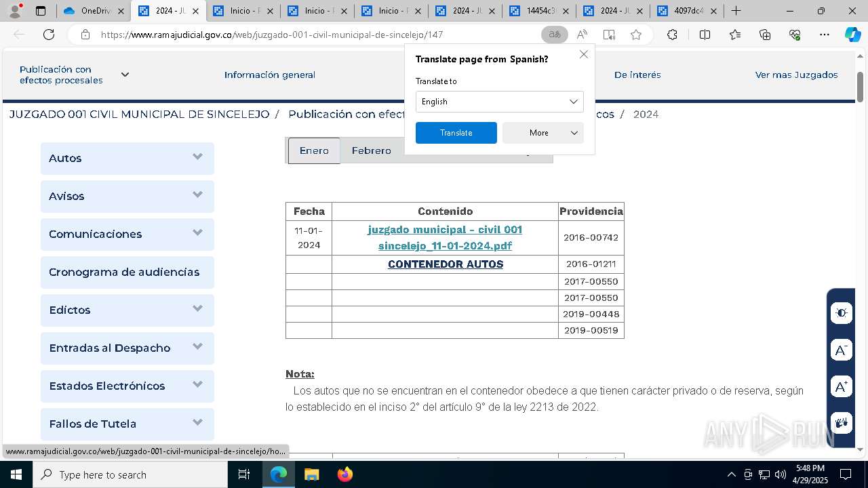This screenshot has width=868, height=488.
Task: Open Extensions puzzle icon
Action: pyautogui.click(x=672, y=35)
